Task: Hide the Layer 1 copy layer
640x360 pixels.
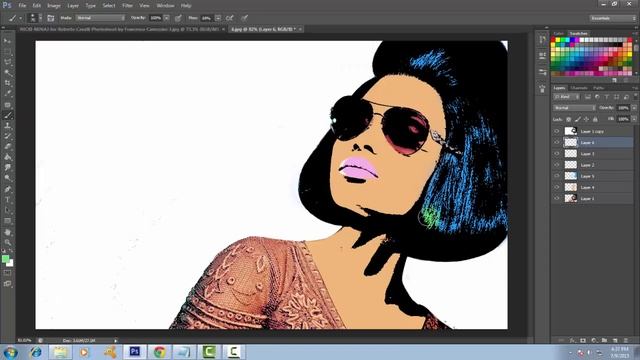Action: point(557,131)
